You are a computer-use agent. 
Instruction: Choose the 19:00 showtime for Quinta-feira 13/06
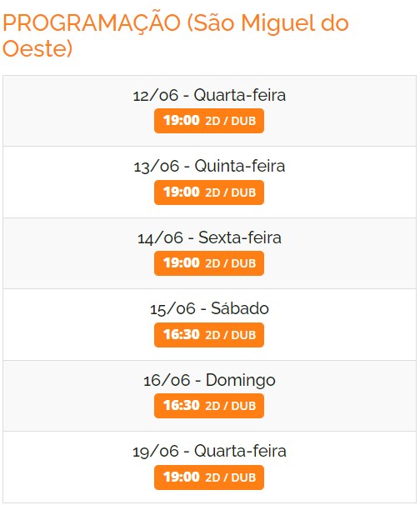[x=209, y=192]
